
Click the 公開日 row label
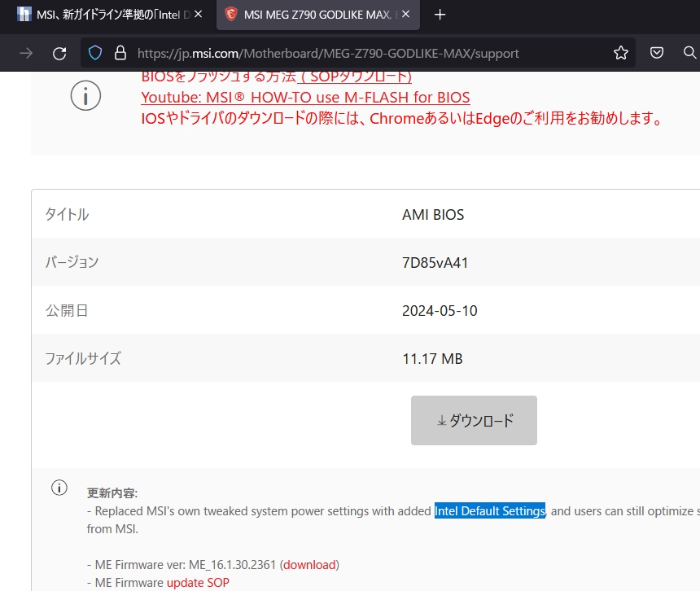pyautogui.click(x=67, y=310)
